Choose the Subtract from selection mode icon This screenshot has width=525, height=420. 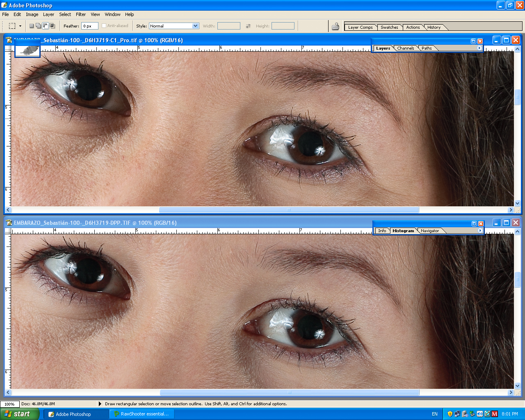point(46,26)
